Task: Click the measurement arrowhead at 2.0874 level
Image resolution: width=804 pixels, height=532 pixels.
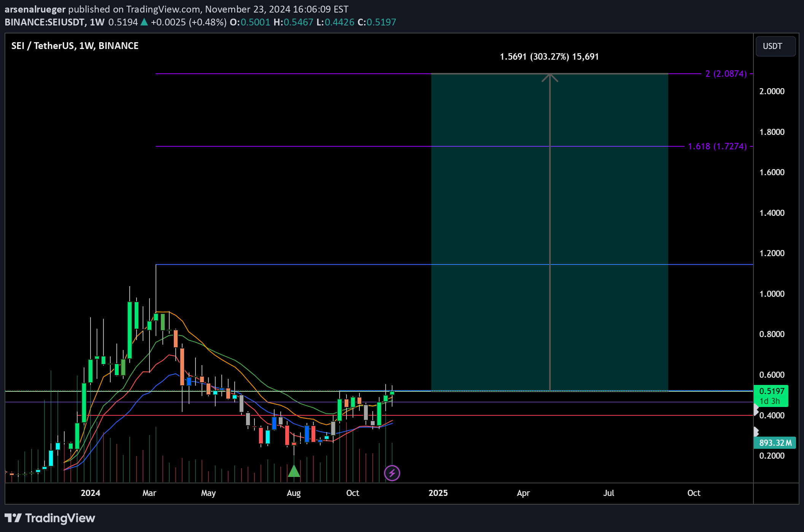Action: point(550,77)
